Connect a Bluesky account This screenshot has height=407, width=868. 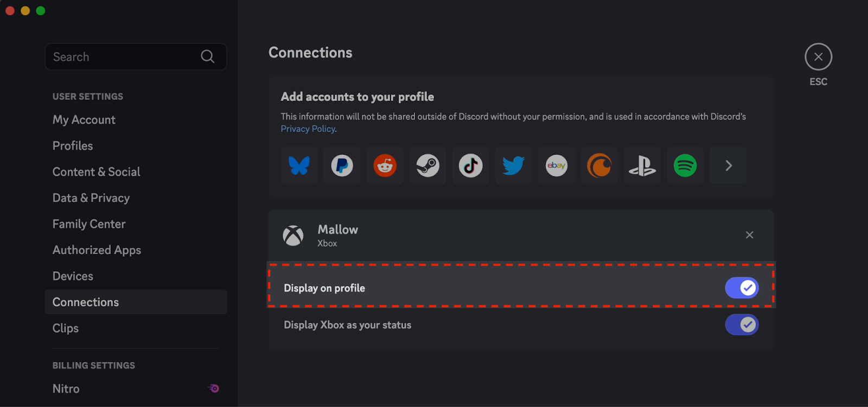[299, 166]
